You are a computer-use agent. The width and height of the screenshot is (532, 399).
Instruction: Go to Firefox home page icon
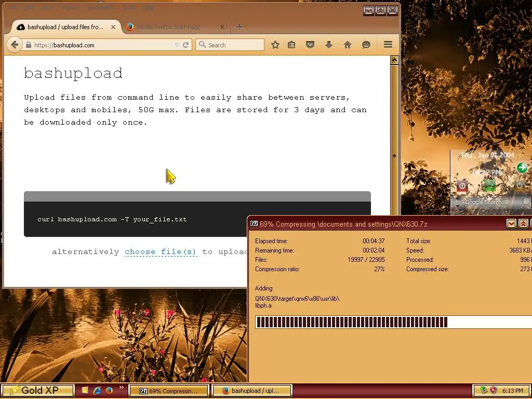348,45
